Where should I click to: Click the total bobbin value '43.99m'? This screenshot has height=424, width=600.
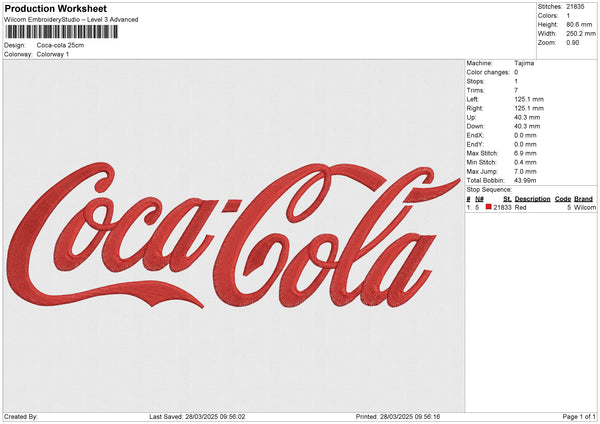point(525,180)
